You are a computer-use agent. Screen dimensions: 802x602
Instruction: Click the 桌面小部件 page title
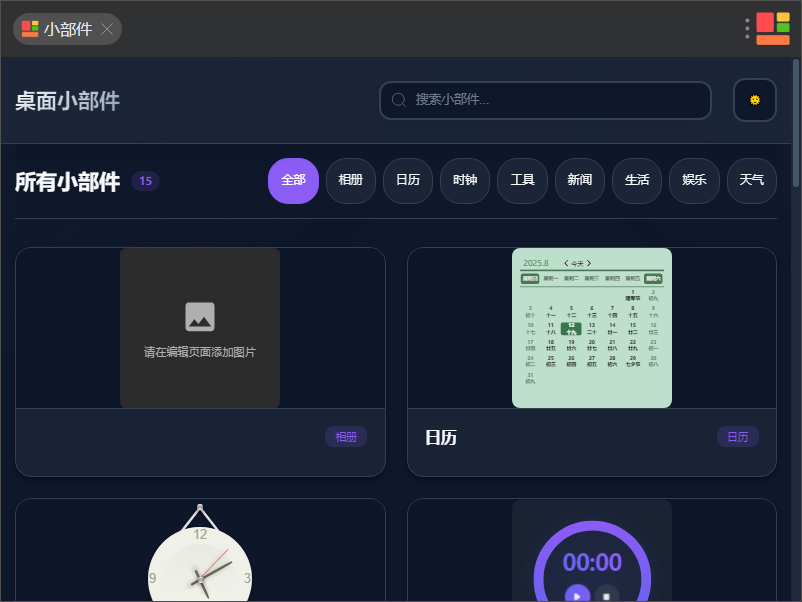click(x=68, y=101)
